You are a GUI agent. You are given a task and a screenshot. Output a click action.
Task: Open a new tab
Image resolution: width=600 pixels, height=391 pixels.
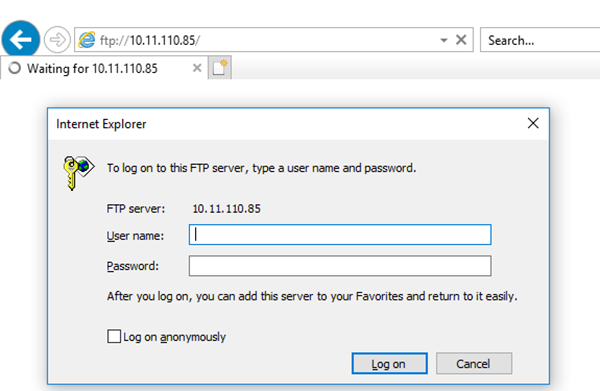point(220,68)
